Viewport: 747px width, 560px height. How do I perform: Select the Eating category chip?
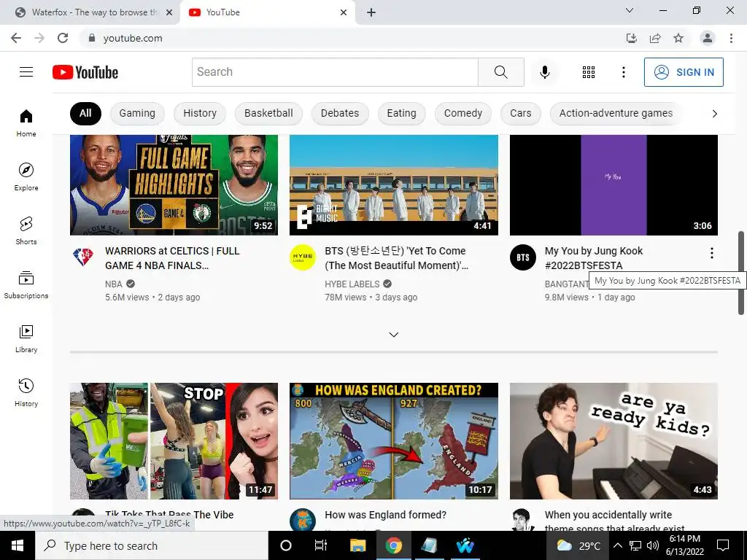(401, 113)
